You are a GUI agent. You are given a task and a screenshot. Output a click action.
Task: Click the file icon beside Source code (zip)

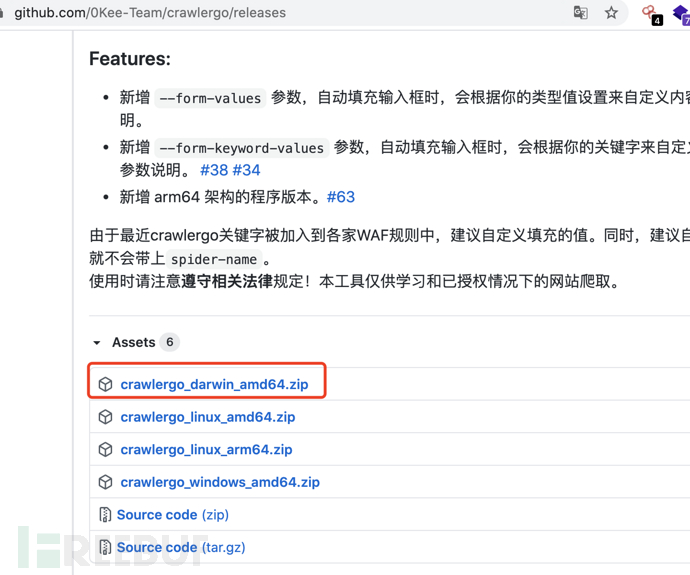(x=105, y=515)
